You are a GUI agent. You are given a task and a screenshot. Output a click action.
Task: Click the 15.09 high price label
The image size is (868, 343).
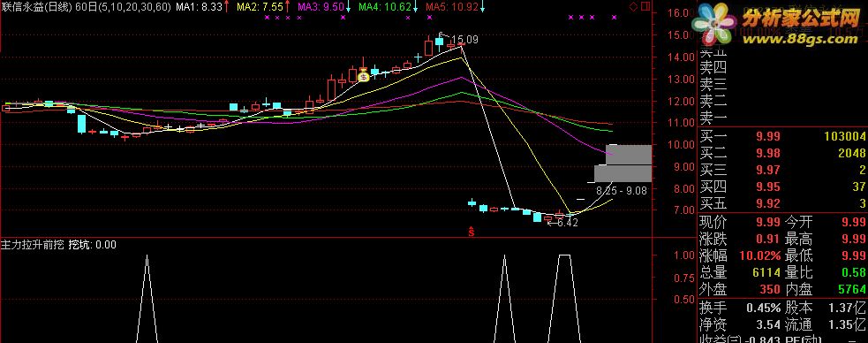[x=465, y=40]
